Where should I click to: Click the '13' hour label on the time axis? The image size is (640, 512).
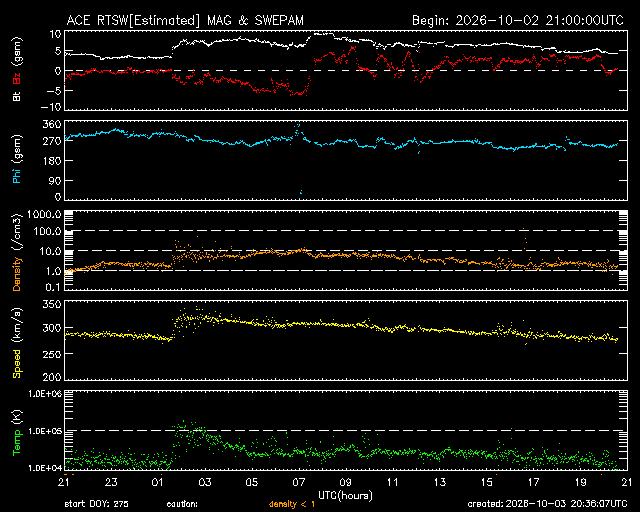(440, 483)
